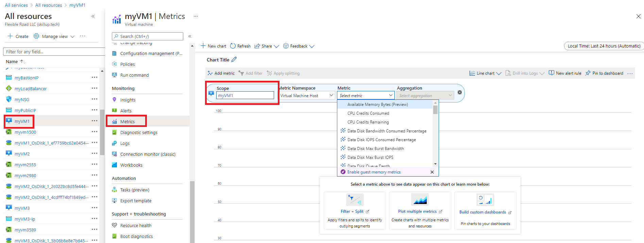Open more options next to Manage view
The width and height of the screenshot is (644, 243).
pos(83,36)
